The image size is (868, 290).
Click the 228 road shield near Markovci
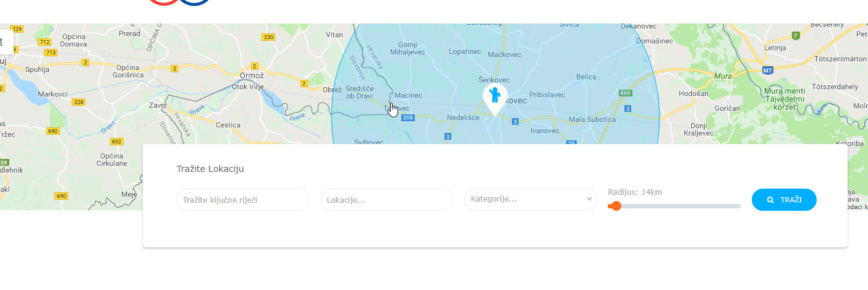79,102
